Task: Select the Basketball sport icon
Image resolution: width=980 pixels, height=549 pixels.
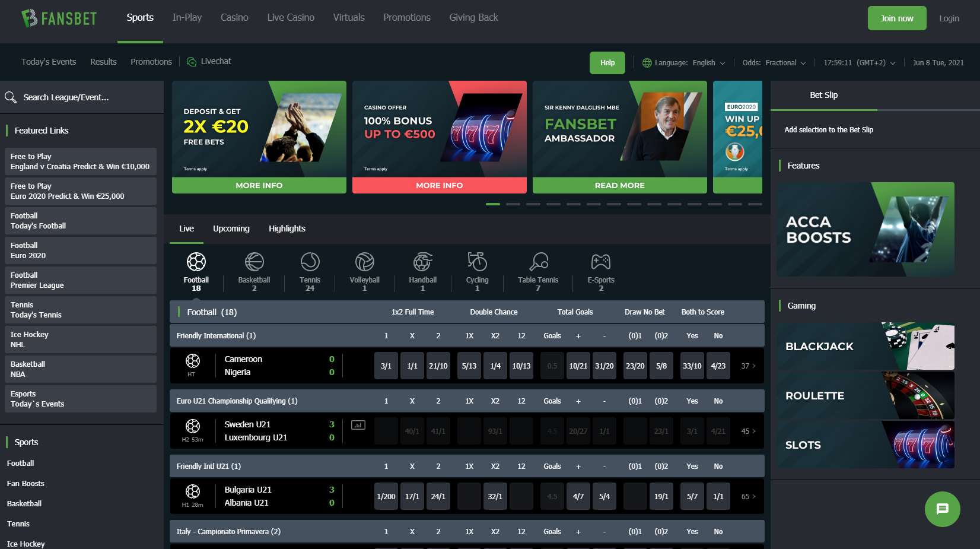Action: click(x=254, y=262)
